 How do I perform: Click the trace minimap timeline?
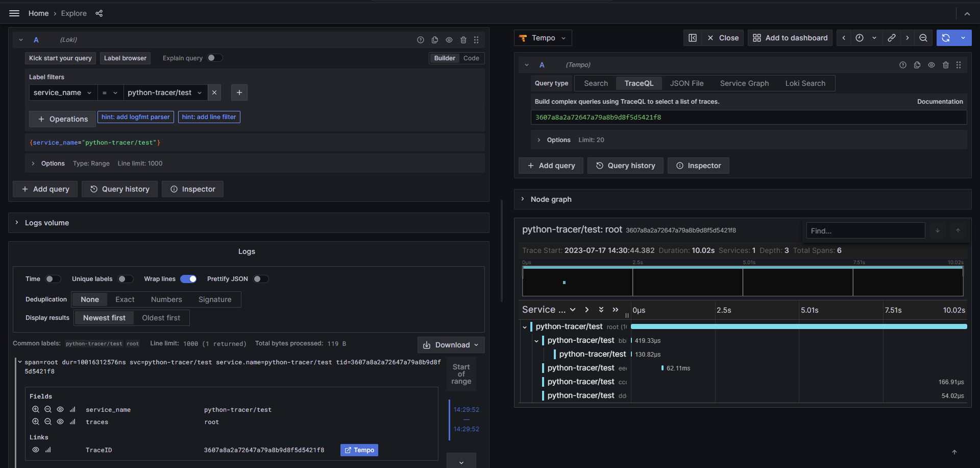click(x=743, y=282)
